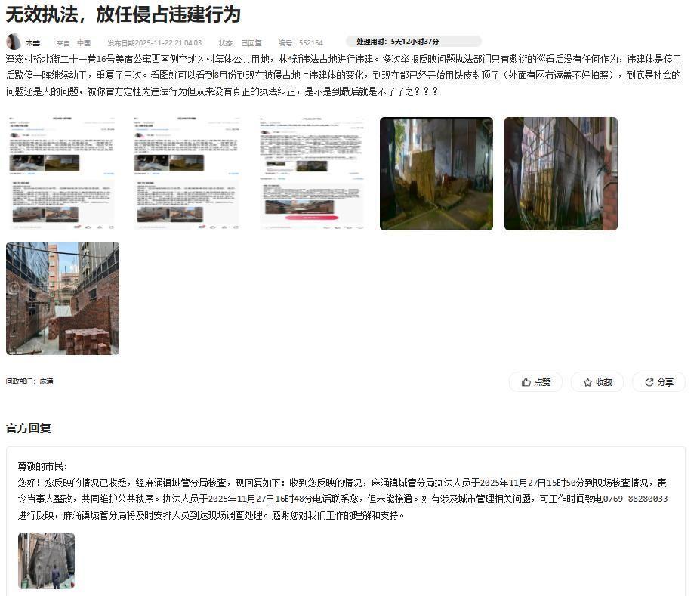Click the publish date 2025-11-22 21:04:03
Viewport: 700px width, 596px height.
[155, 43]
